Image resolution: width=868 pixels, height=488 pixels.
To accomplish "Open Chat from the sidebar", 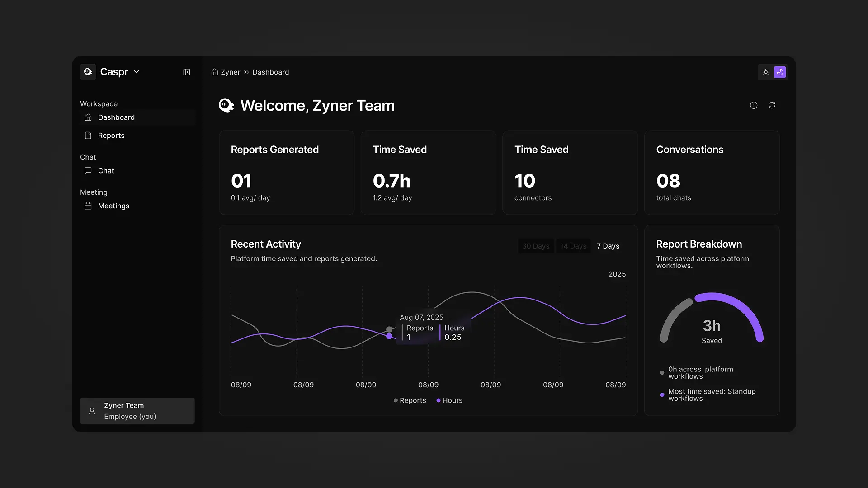I will 106,171.
